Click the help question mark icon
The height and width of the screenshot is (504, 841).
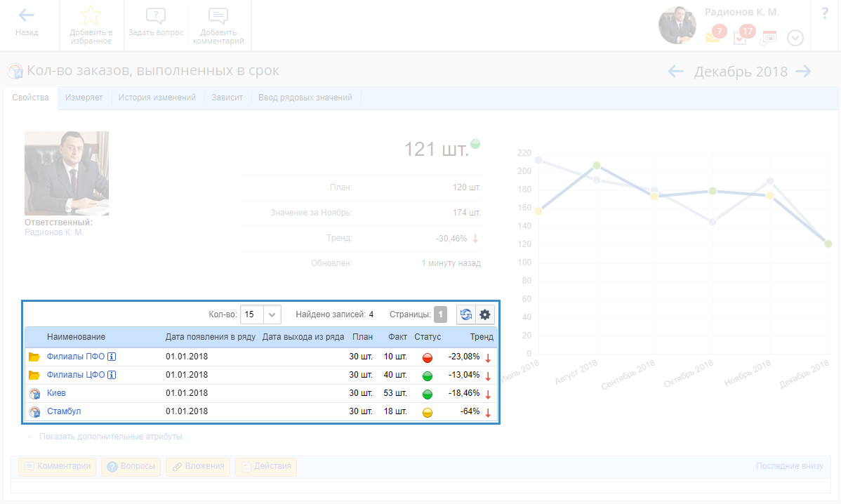pos(825,13)
